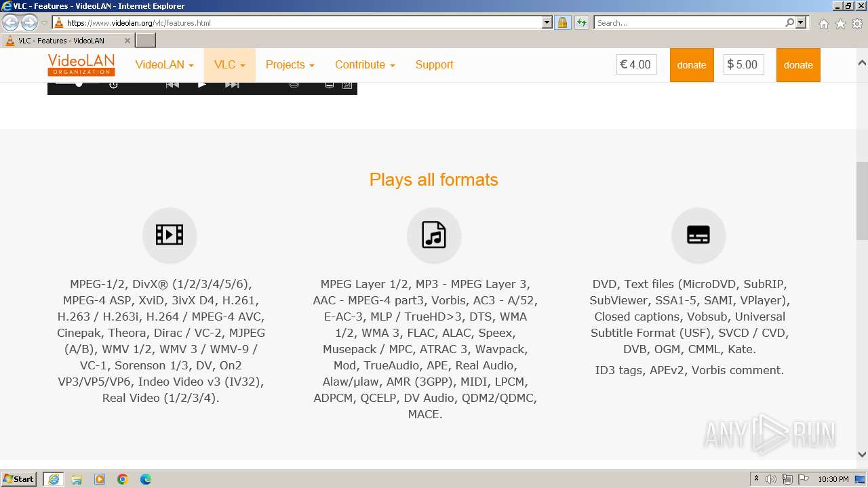
Task: Click the dollar 5.00 donation amount field
Action: pos(743,65)
